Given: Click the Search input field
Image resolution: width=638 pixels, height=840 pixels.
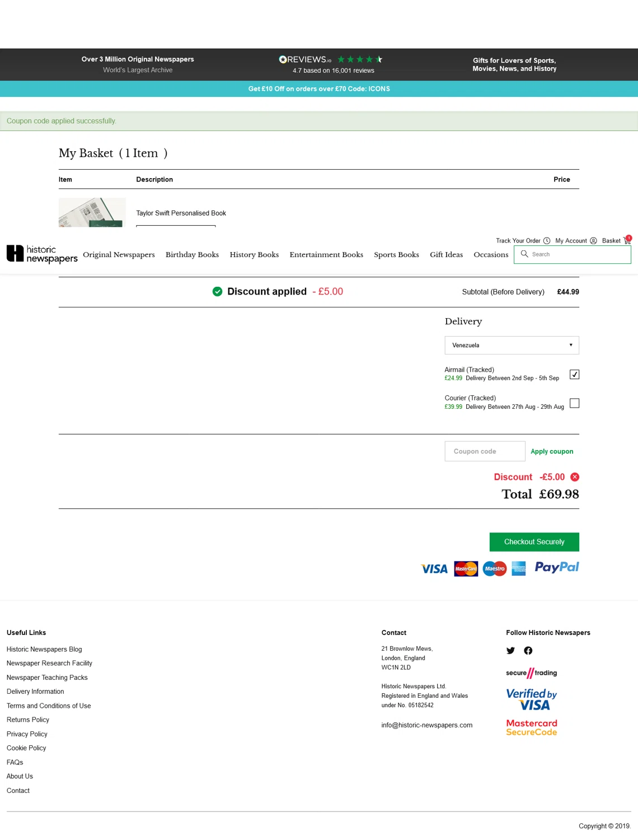Looking at the screenshot, I should point(573,254).
